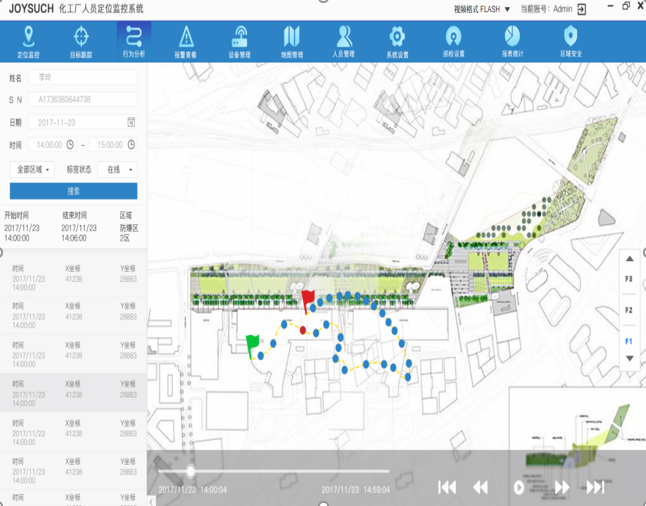Switch to 行为分析 behavior analysis tab
646x506 pixels.
(x=134, y=41)
